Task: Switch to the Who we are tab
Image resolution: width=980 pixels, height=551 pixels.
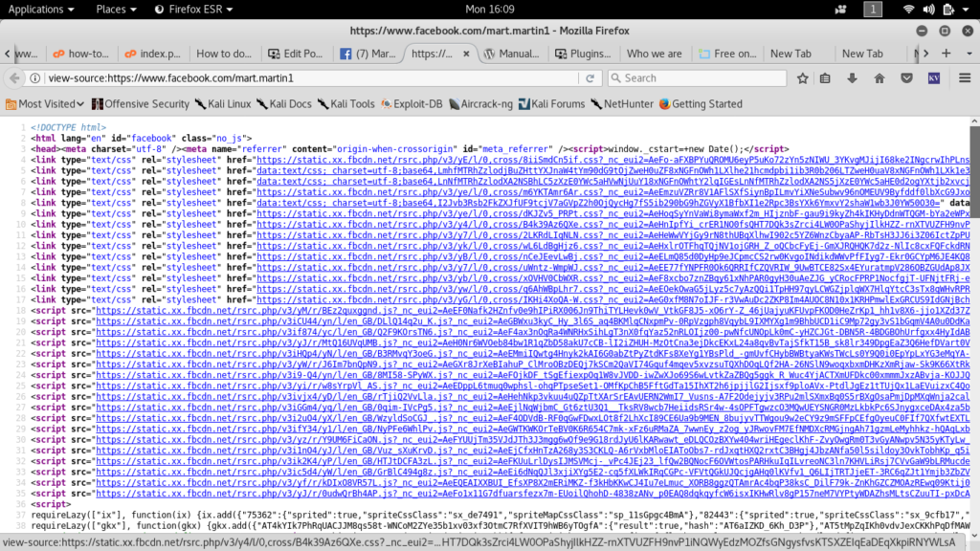Action: tap(655, 54)
